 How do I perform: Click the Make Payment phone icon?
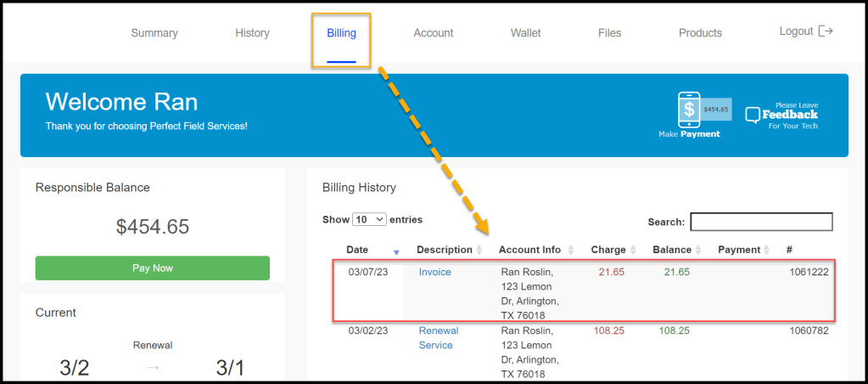[x=689, y=110]
